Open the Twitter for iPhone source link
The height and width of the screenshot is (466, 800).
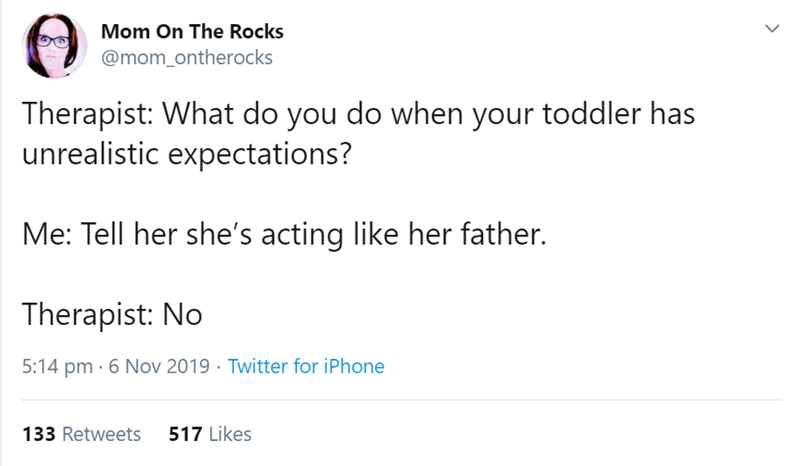[x=306, y=366]
